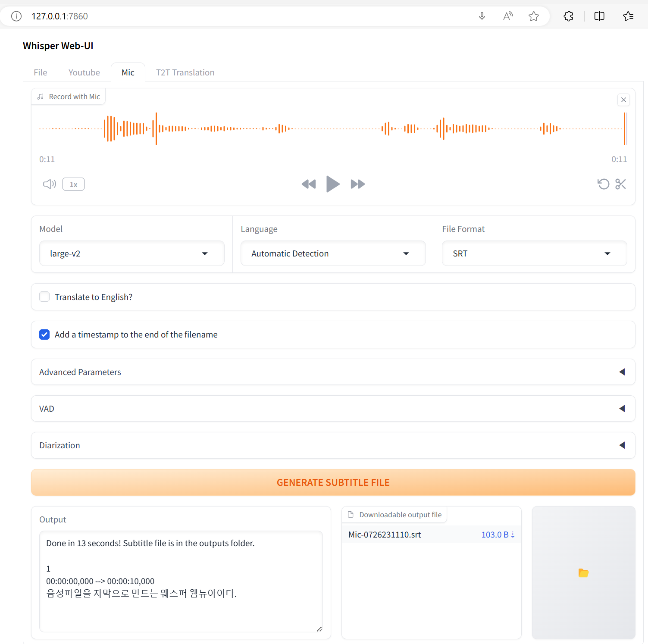Viewport: 648px width, 644px height.
Task: Click the Korean subtitle text line in Output
Action: click(141, 594)
